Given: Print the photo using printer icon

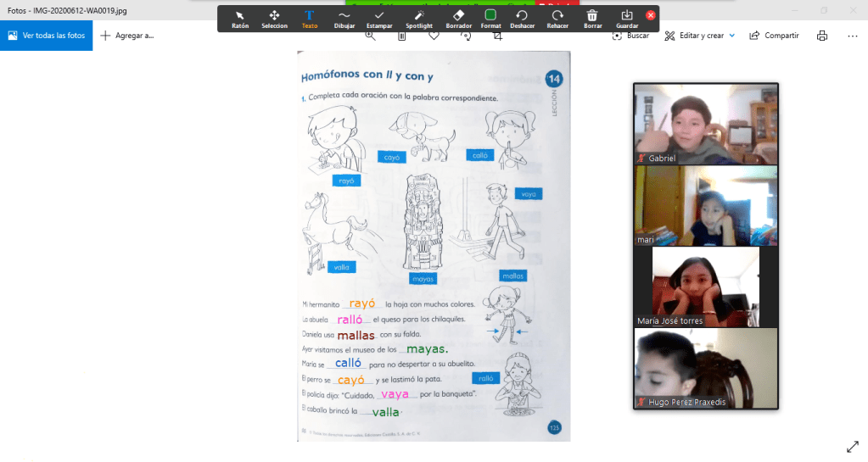Looking at the screenshot, I should pyautogui.click(x=821, y=36).
